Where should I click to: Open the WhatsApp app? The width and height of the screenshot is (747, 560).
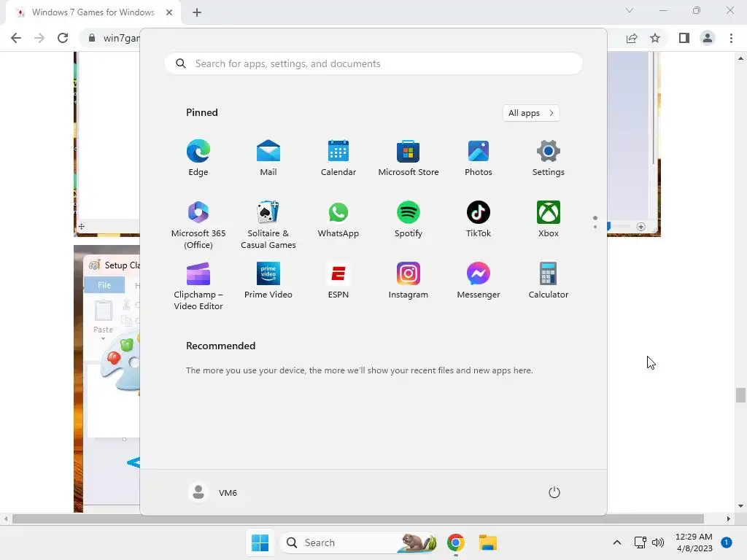pos(338,220)
